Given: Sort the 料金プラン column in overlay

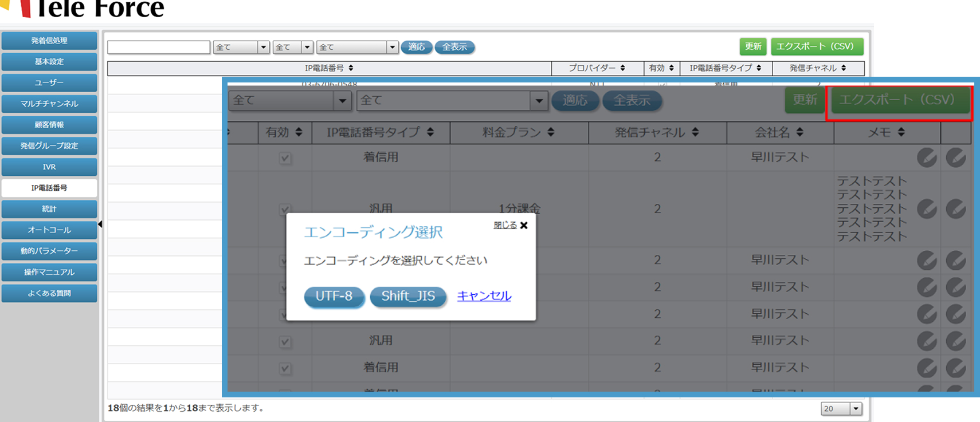Looking at the screenshot, I should coord(551,132).
